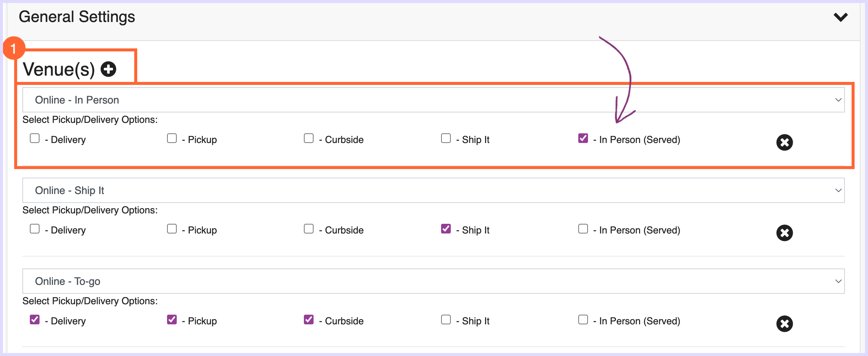Viewport: 868px width, 356px height.
Task: Remove the Online - Ship It venue
Action: tap(784, 233)
